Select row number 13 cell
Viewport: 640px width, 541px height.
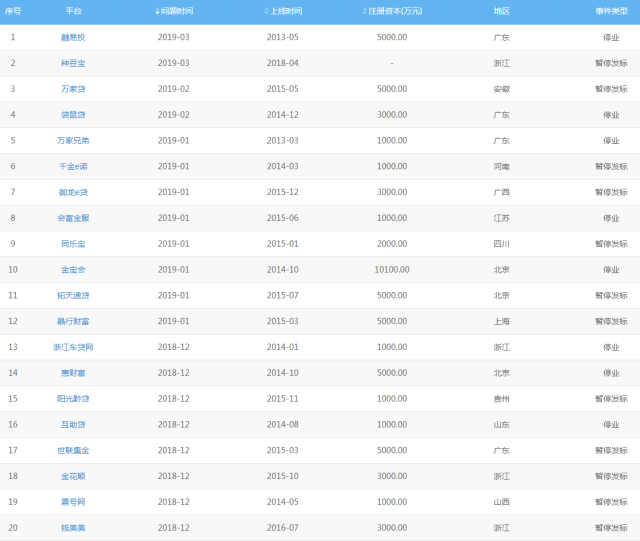[13, 347]
